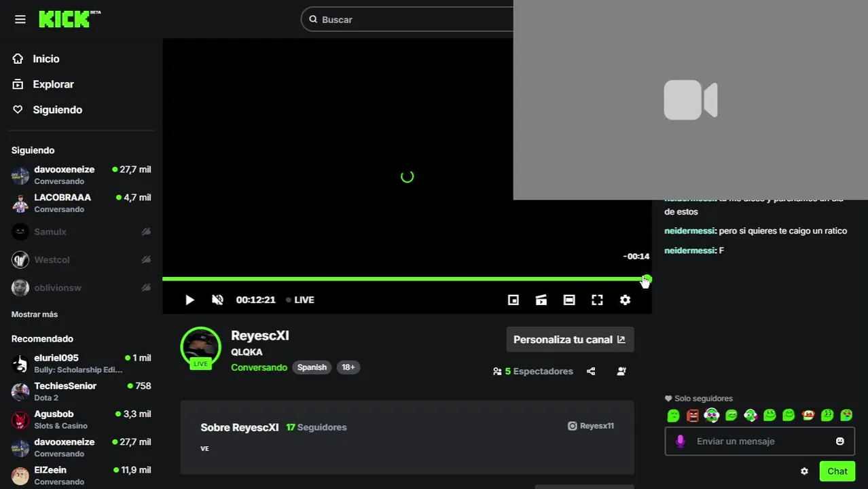Click the QLQKA stream title
Image resolution: width=868 pixels, height=489 pixels.
click(x=247, y=352)
